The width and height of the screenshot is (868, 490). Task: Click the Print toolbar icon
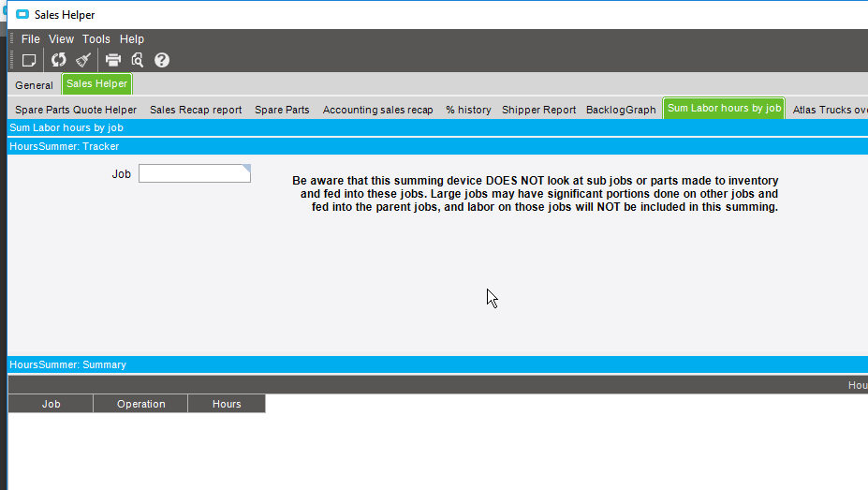(113, 60)
